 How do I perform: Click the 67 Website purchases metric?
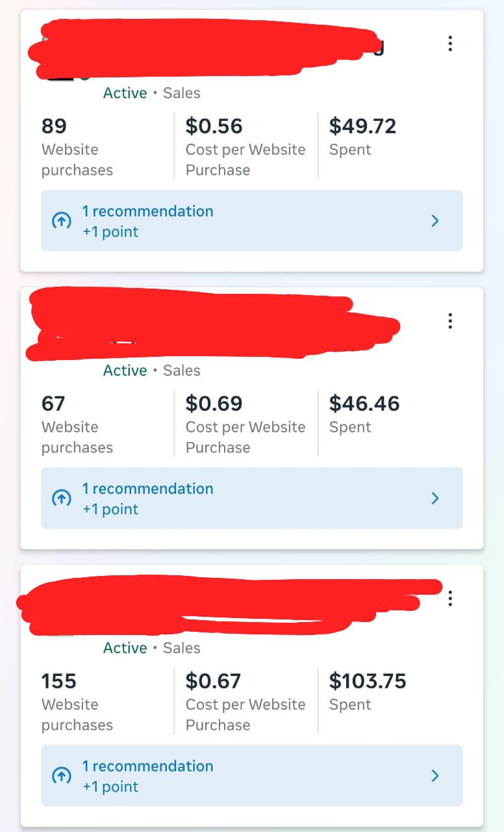[x=53, y=404]
